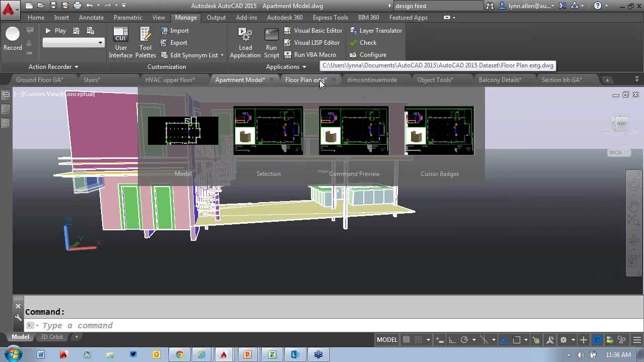Open the Edit Synonym List dropdown
Screen dimensions: 644x362
[x=192, y=55]
